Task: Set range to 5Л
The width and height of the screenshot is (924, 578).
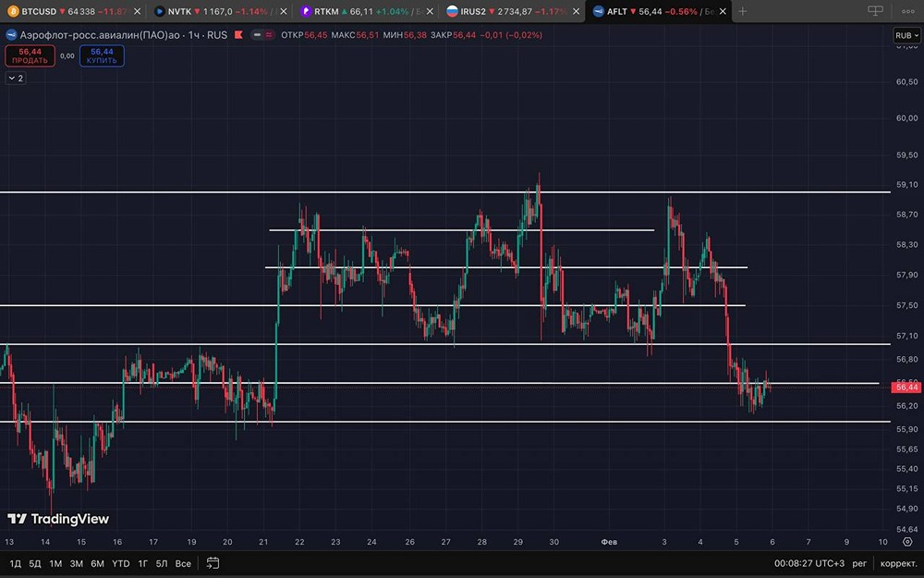Action: [x=162, y=563]
